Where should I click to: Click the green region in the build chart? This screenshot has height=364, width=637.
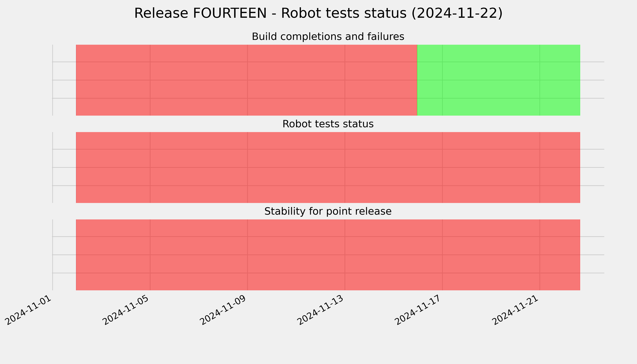pyautogui.click(x=498, y=80)
